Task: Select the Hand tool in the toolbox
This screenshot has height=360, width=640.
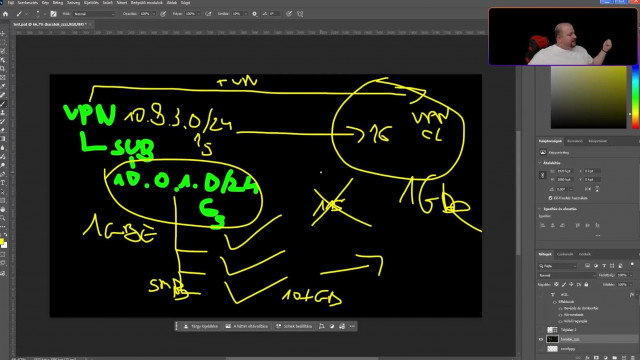Action: 3,209
